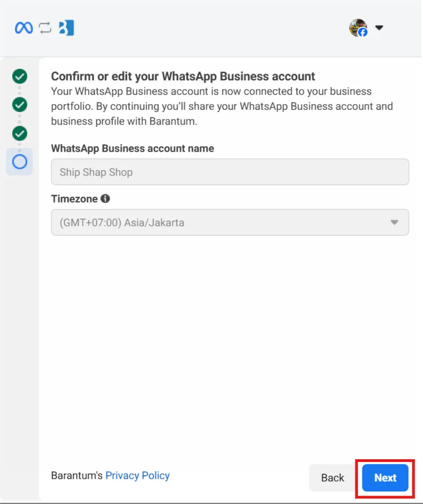This screenshot has width=423, height=504.
Task: Click the second completed step checkmark
Action: (x=19, y=105)
